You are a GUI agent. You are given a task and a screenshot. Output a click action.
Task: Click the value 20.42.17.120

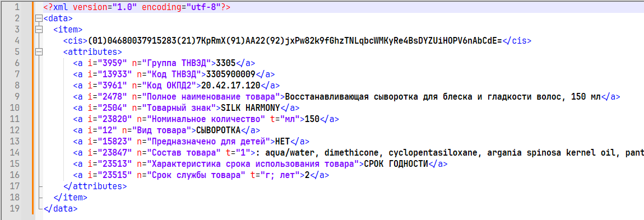click(231, 86)
